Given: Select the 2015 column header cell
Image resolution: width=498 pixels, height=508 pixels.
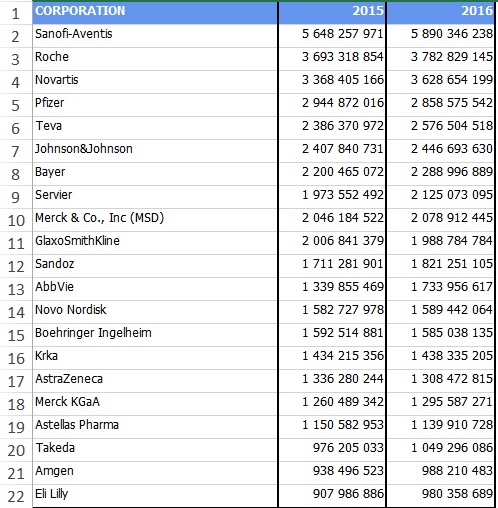Looking at the screenshot, I should pyautogui.click(x=332, y=13).
